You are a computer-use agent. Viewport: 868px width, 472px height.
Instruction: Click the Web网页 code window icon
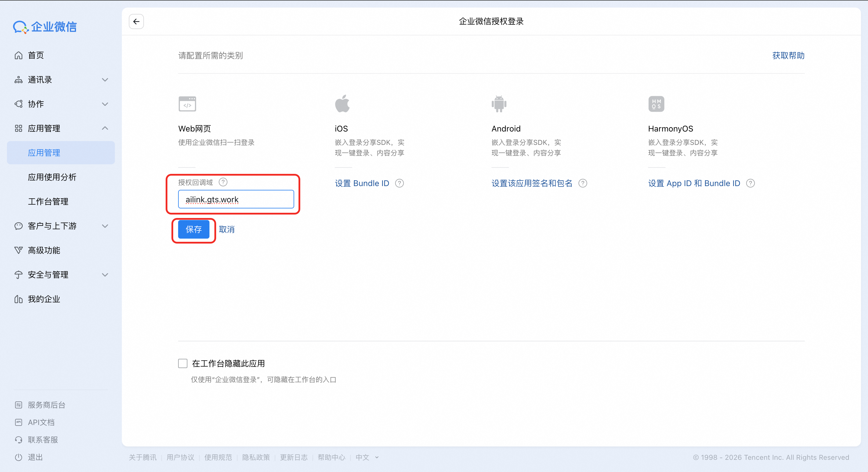click(187, 104)
